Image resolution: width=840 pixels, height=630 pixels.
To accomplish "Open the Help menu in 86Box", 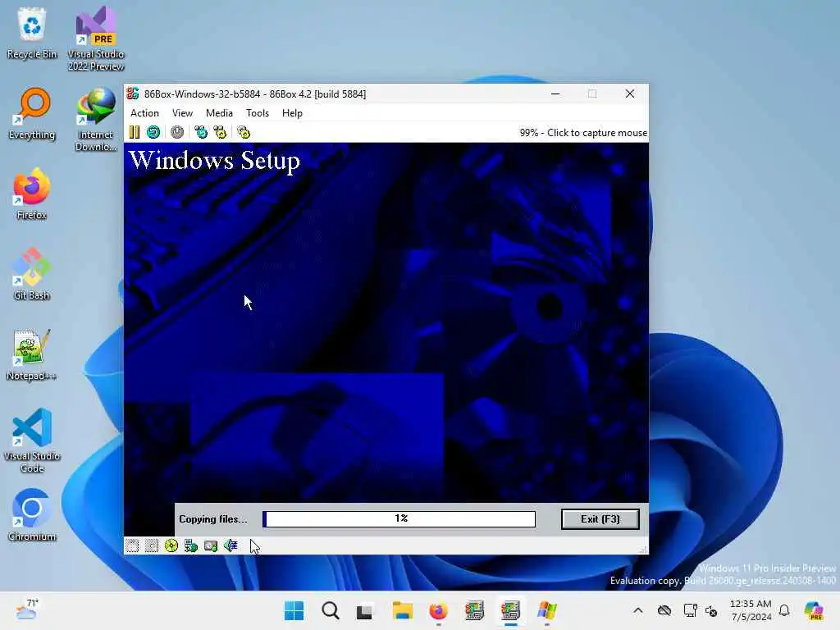I will (292, 113).
